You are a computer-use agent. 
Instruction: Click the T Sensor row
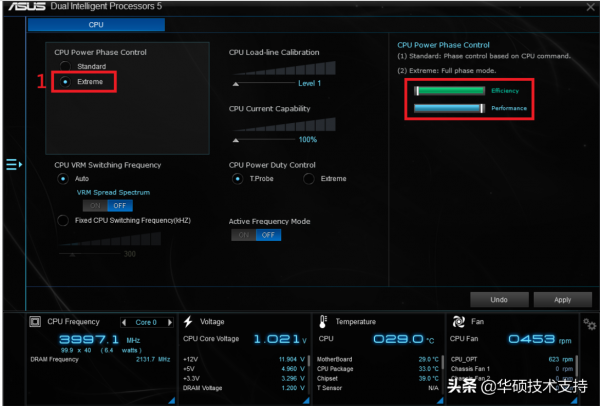[x=378, y=388]
